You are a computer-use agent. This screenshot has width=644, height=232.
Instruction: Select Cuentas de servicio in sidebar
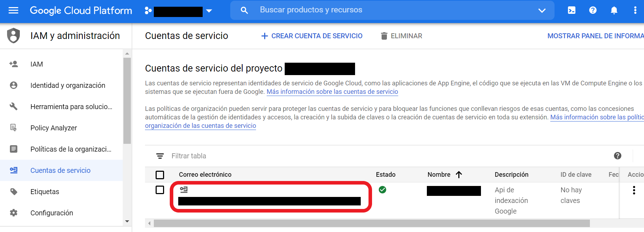click(x=61, y=170)
